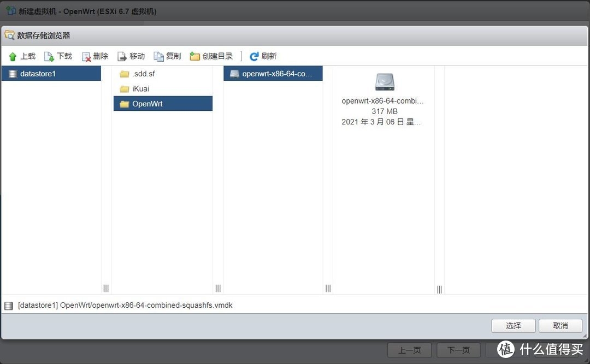The height and width of the screenshot is (364, 590).
Task: Confirm with the 选择 (Select) button
Action: [513, 326]
